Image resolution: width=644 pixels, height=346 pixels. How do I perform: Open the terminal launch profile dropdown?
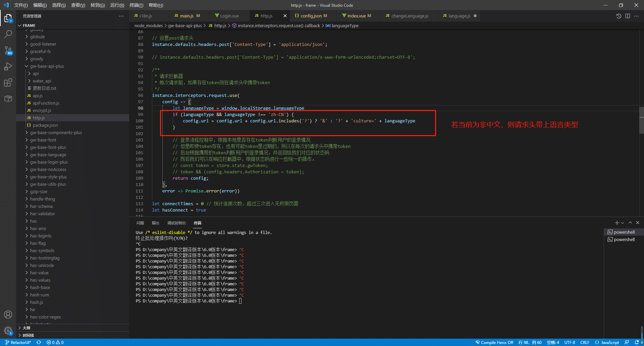click(623, 223)
